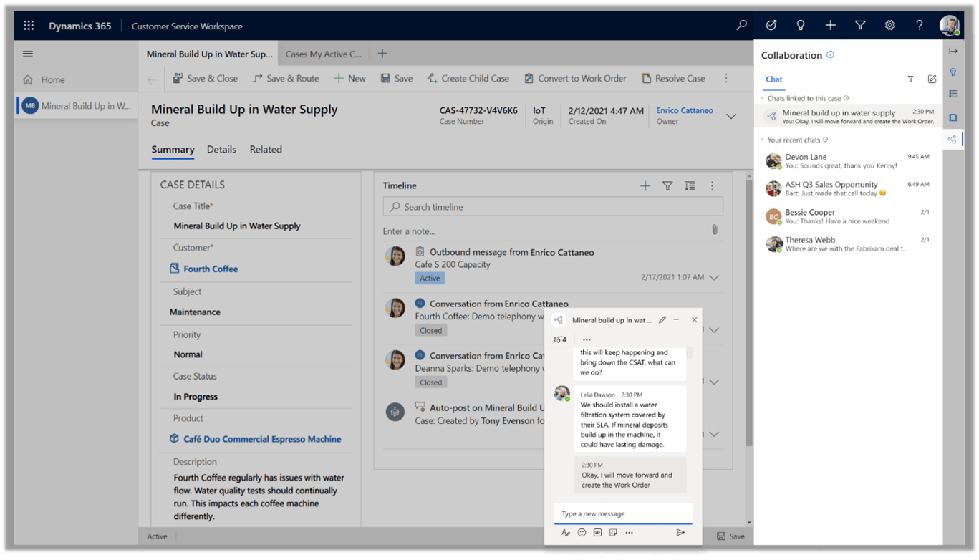Open advanced find funnel icon in top bar
979x560 pixels.
click(860, 25)
